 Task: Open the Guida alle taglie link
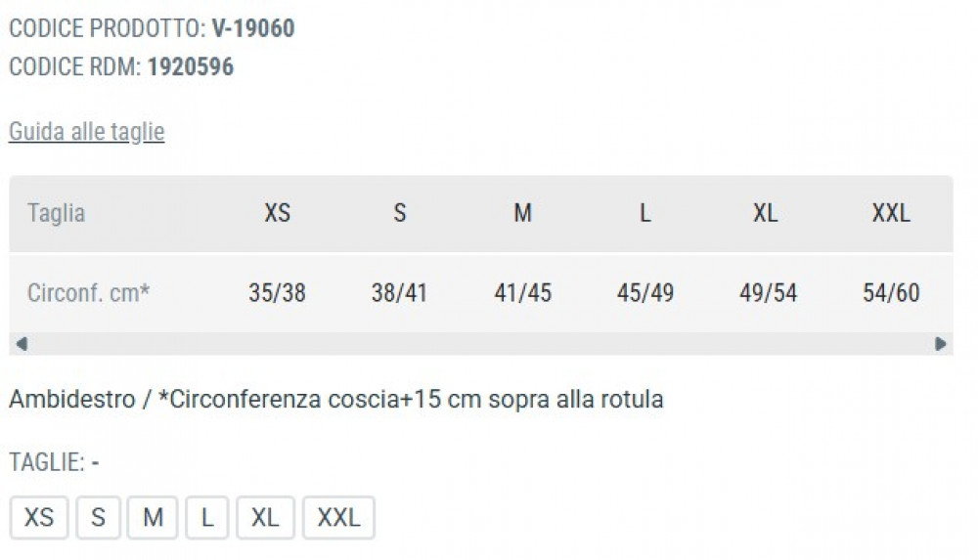point(86,132)
